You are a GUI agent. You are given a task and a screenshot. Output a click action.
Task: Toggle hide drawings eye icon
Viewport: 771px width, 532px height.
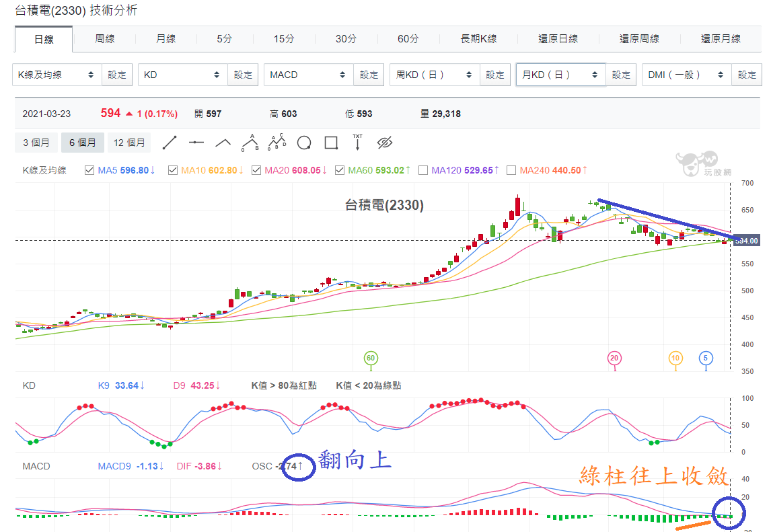click(x=385, y=143)
